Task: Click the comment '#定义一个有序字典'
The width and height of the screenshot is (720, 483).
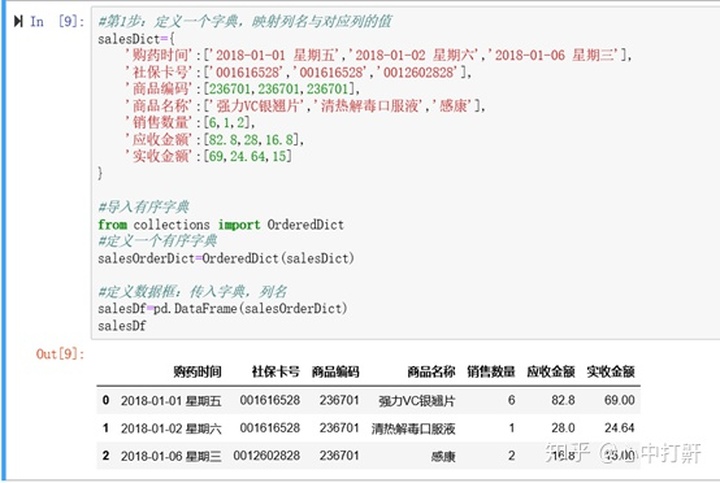Action: coord(158,241)
